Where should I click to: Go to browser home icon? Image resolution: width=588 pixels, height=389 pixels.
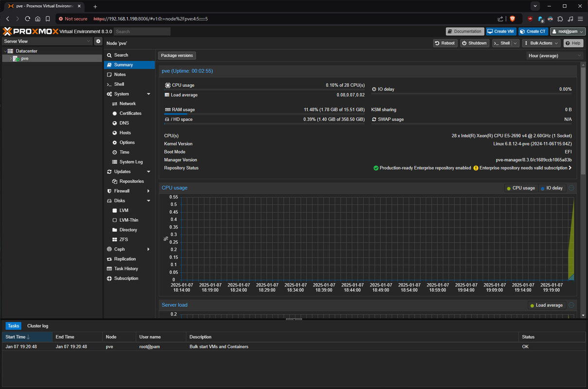(x=37, y=18)
